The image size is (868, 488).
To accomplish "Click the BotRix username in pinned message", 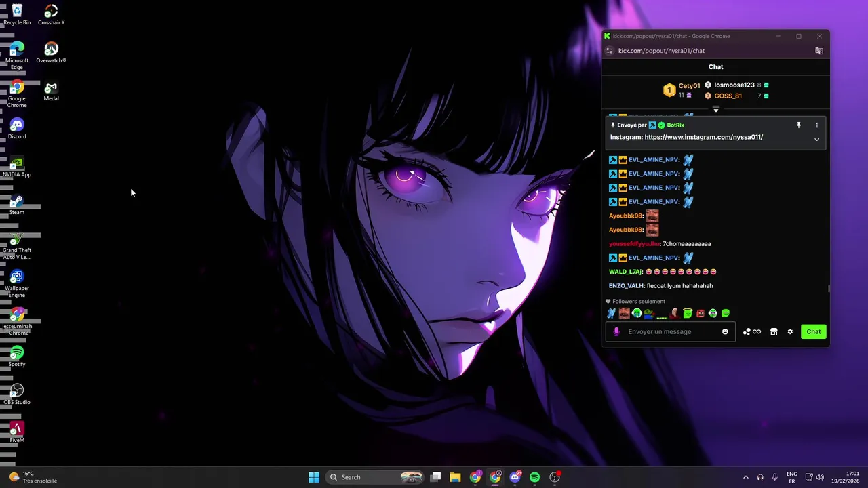I will click(x=675, y=125).
